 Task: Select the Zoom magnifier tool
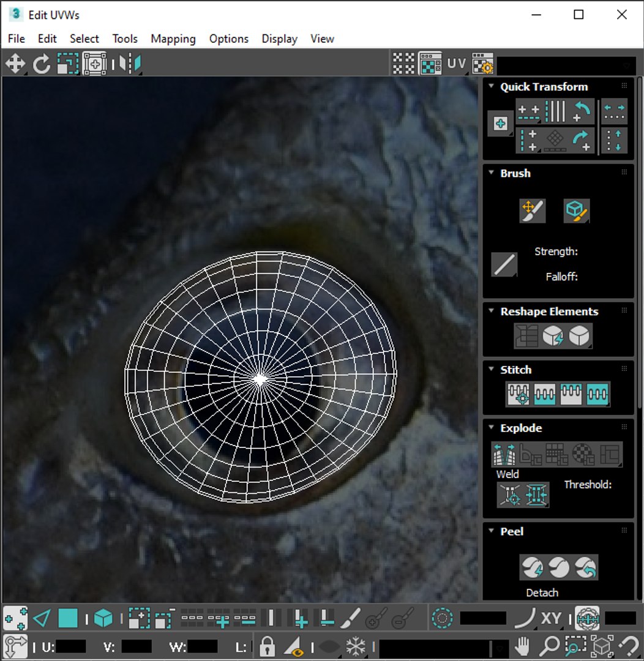click(x=549, y=646)
